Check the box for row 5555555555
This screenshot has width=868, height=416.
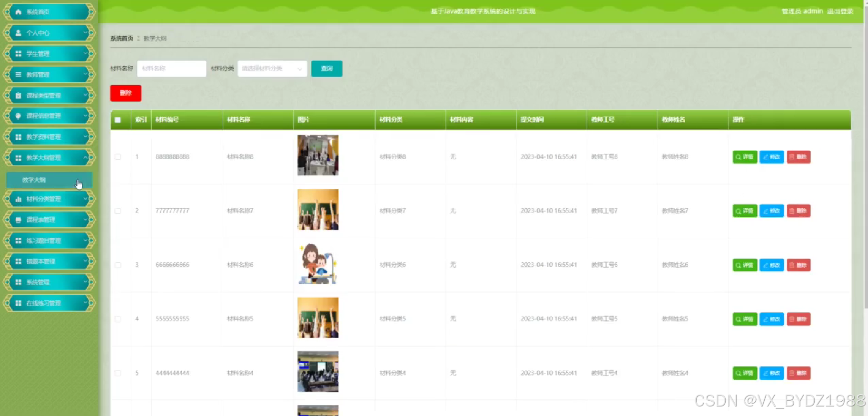tap(118, 319)
